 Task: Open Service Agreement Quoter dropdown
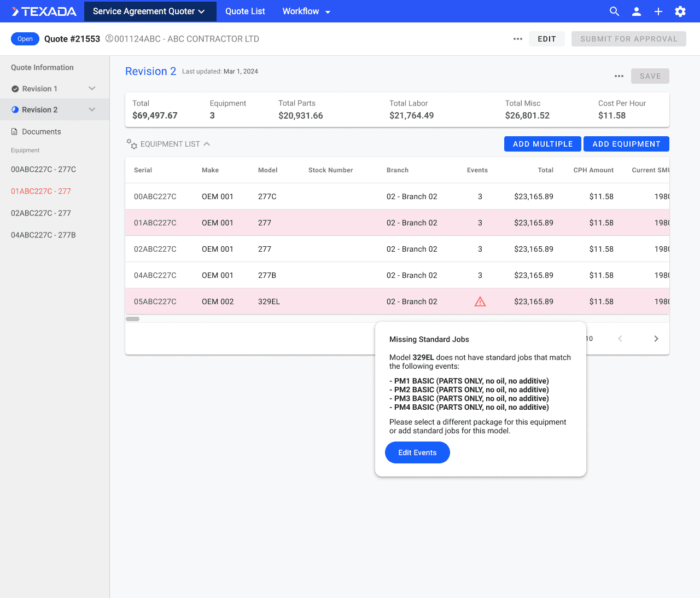[150, 11]
